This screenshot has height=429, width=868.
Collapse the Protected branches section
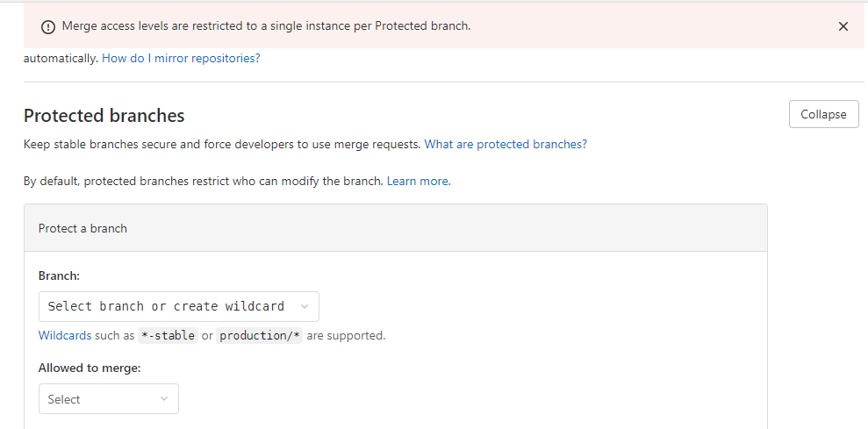point(823,114)
